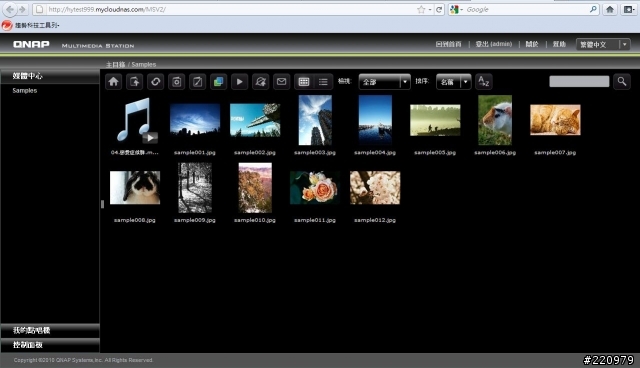Open the music file thumbnail
Screen dimensions: 640x368
135,120
